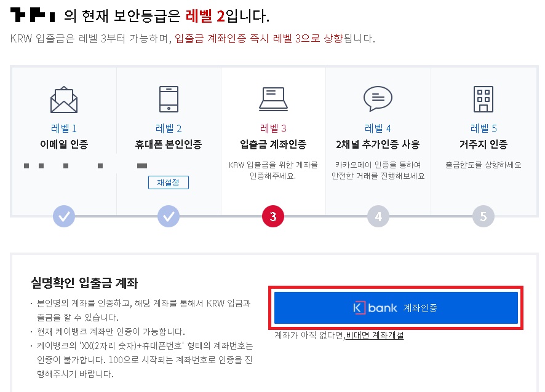Click the 레벨 3 label
Screen dimensions: 545x392
coord(273,128)
